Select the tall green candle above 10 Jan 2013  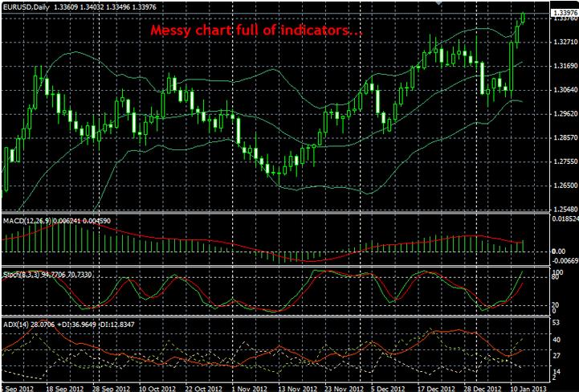point(512,67)
